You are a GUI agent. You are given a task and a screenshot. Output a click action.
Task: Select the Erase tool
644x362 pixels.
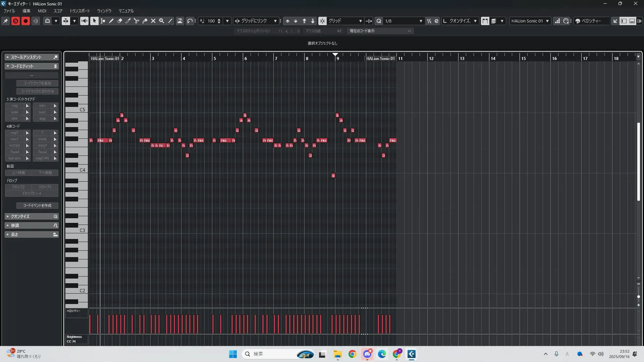pos(119,21)
